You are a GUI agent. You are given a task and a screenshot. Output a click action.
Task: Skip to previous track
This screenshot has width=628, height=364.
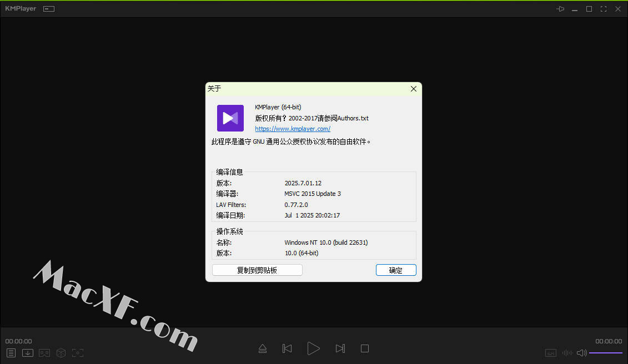287,349
